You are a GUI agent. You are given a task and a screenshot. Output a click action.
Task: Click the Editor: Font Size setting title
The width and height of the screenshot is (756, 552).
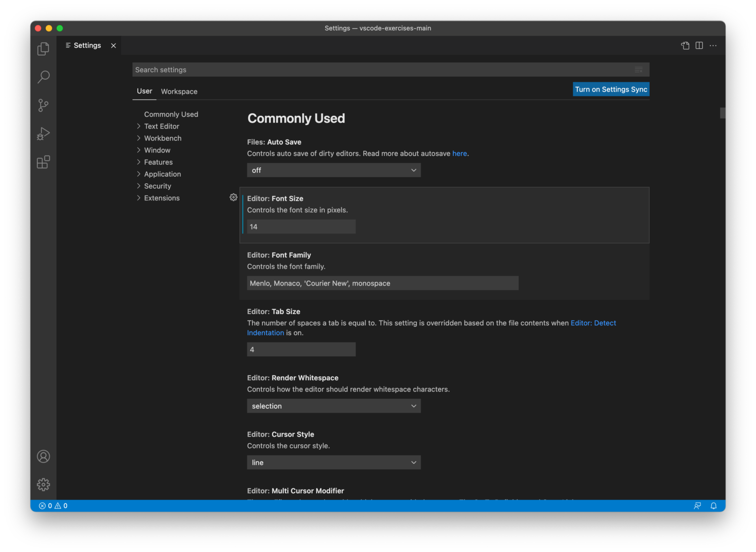click(275, 199)
